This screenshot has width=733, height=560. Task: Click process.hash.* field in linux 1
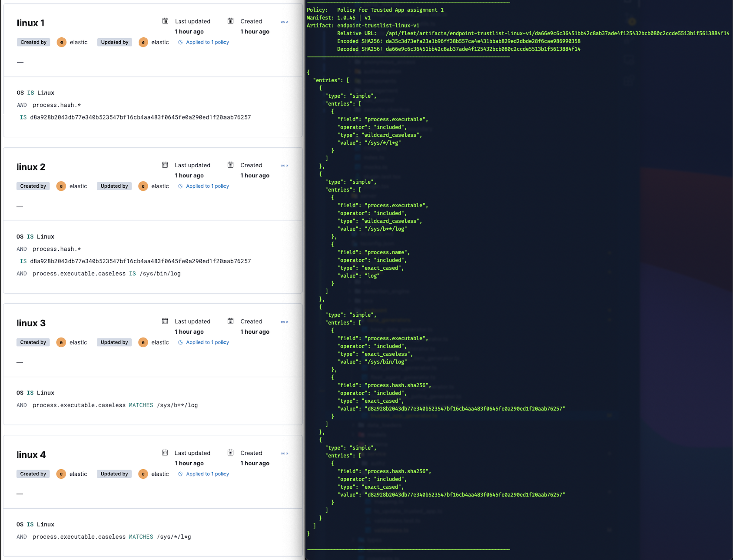(x=57, y=105)
